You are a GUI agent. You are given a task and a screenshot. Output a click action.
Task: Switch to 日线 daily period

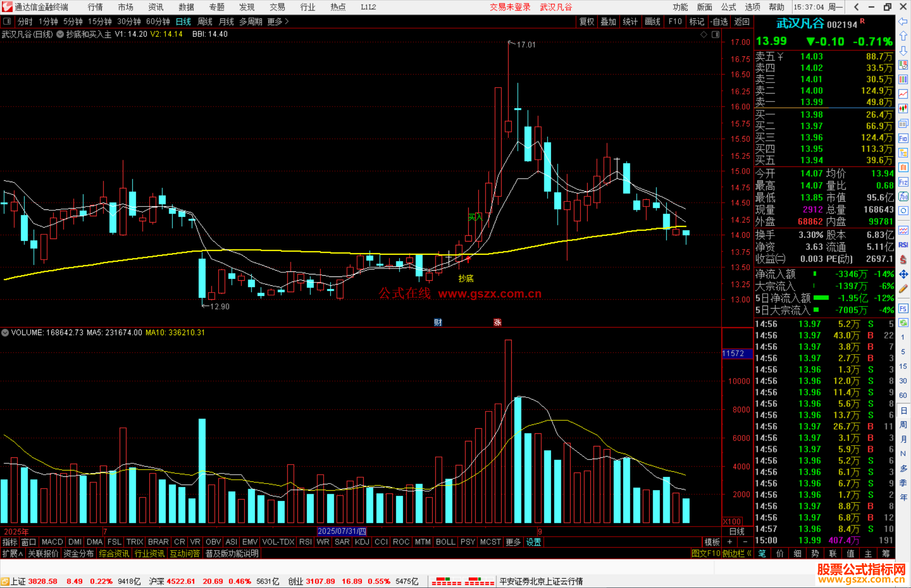click(183, 21)
